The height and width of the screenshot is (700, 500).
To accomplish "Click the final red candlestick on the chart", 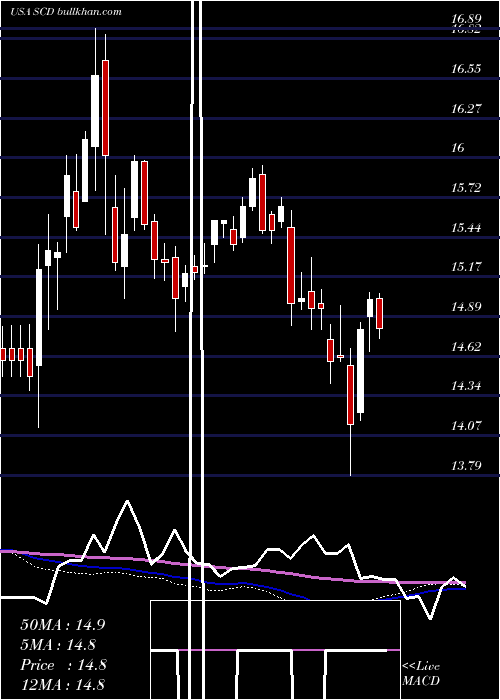I will point(379,313).
